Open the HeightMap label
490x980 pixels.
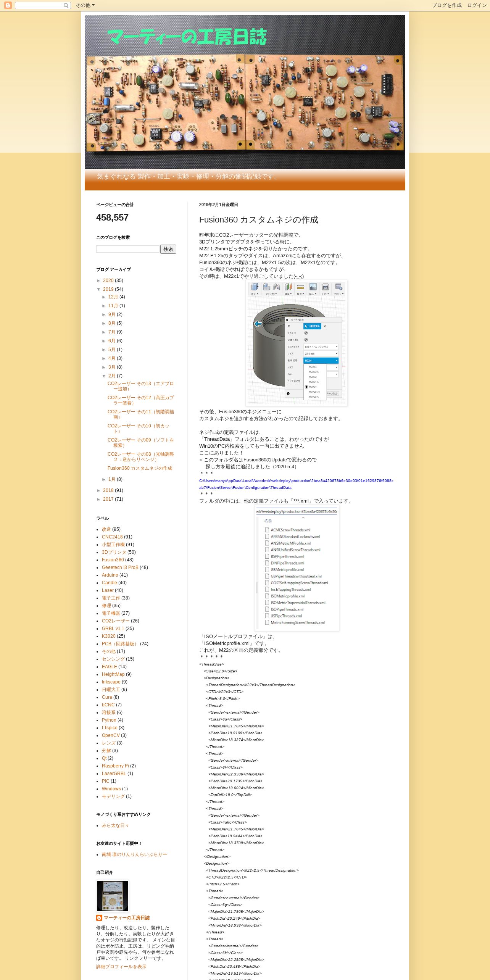pos(113,674)
